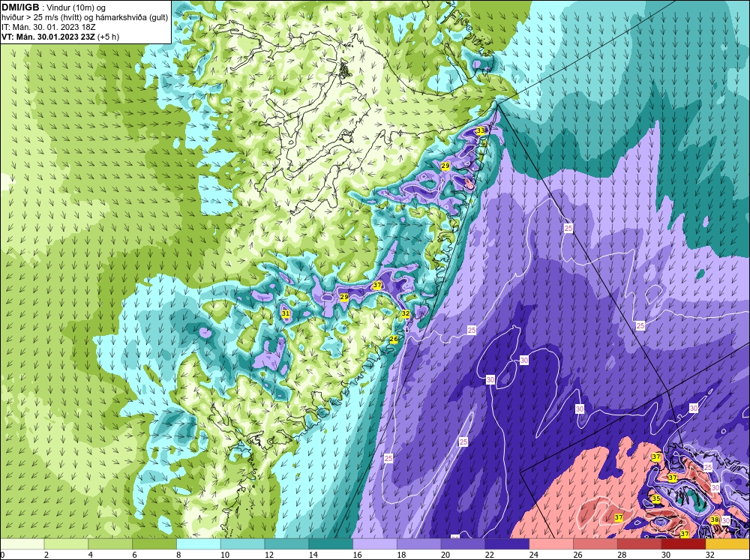Click the legend scale number '24'
This screenshot has height=560, width=750.
coord(532,555)
